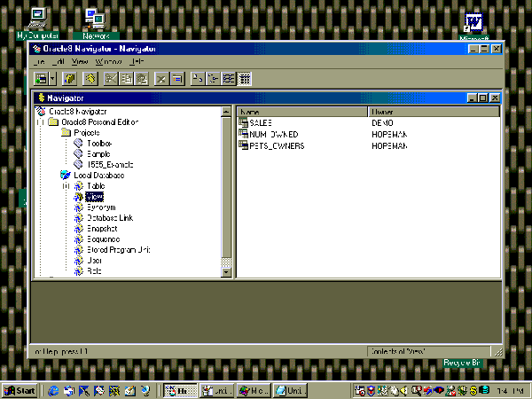Click tree scrollbar up arrow
The height and width of the screenshot is (399, 532).
226,112
